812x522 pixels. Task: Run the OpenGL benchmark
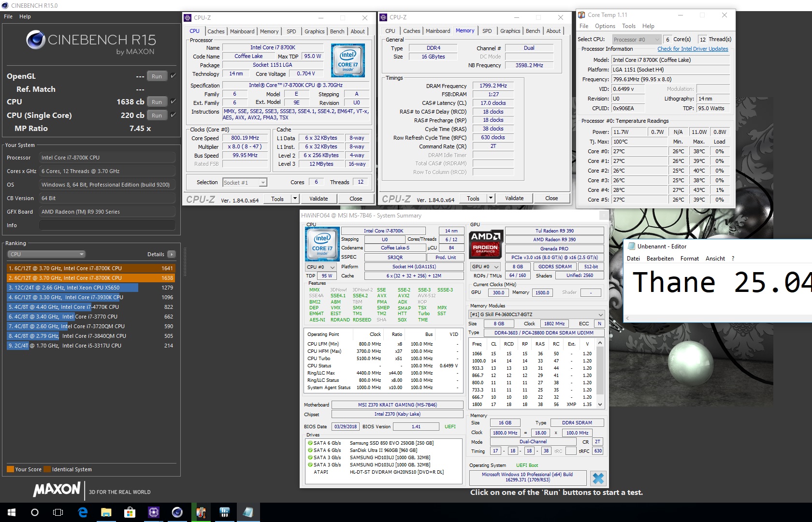point(157,76)
